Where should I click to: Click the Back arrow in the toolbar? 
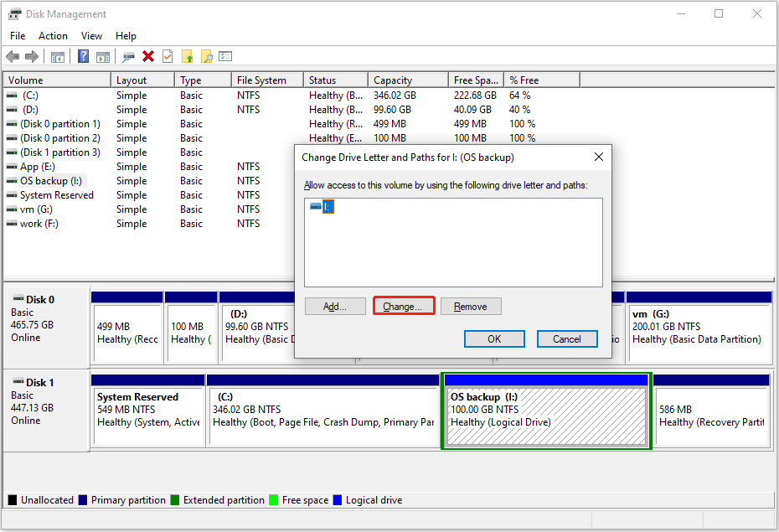13,57
